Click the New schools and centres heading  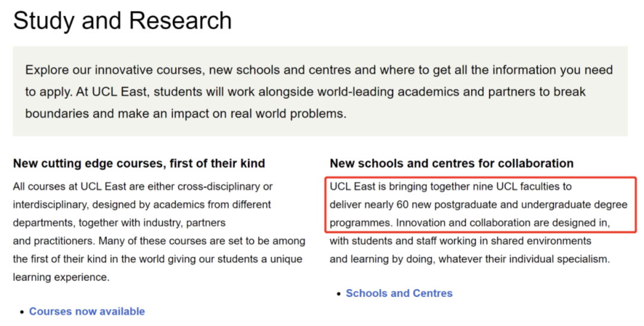[451, 163]
